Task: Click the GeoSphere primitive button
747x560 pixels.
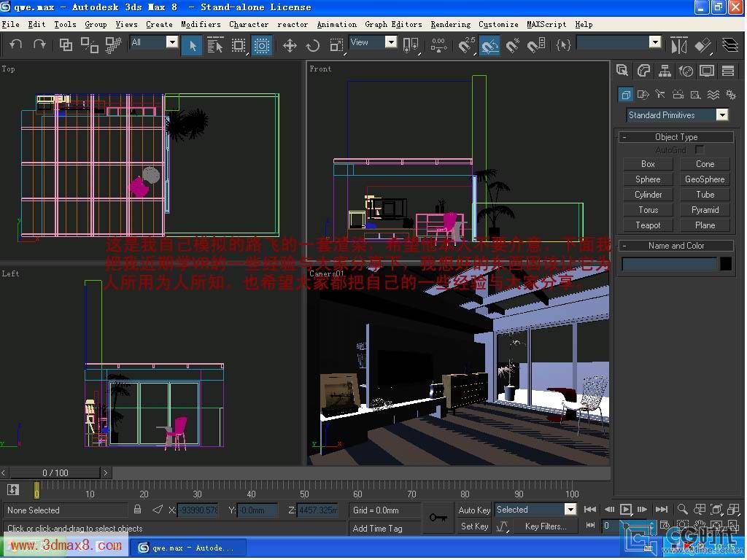Action: tap(705, 179)
